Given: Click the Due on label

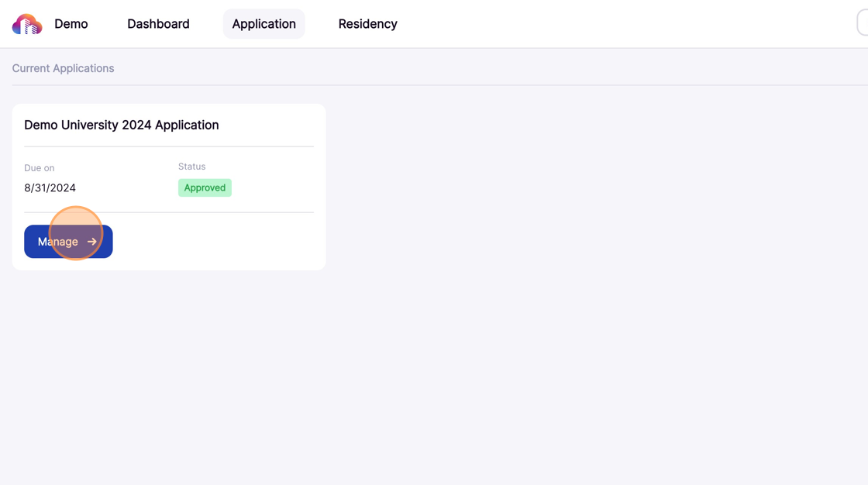Looking at the screenshot, I should coord(39,167).
